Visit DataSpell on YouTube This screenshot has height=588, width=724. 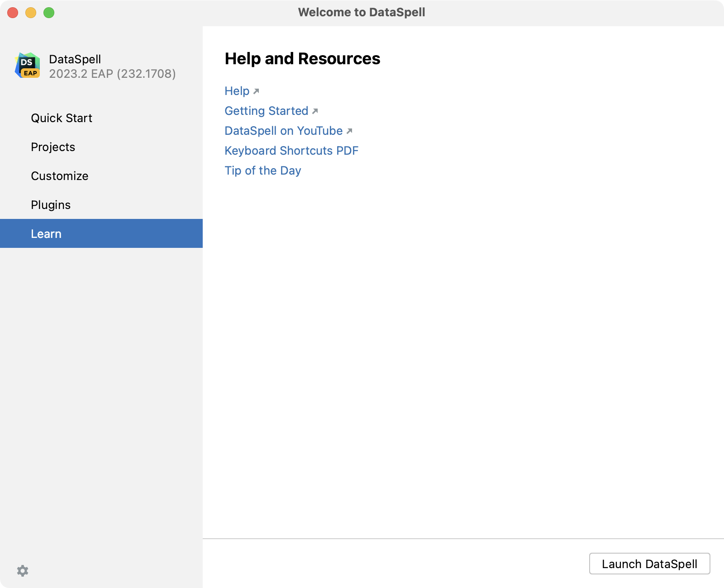tap(283, 131)
